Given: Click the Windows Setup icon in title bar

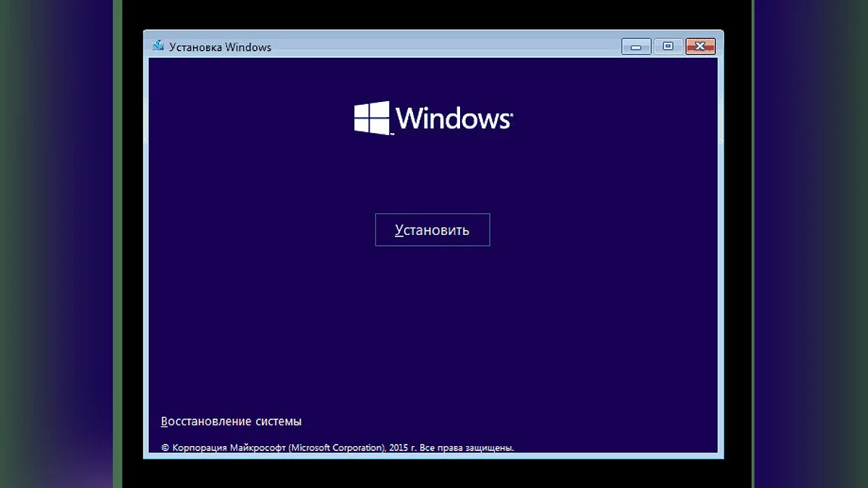Looking at the screenshot, I should [158, 46].
